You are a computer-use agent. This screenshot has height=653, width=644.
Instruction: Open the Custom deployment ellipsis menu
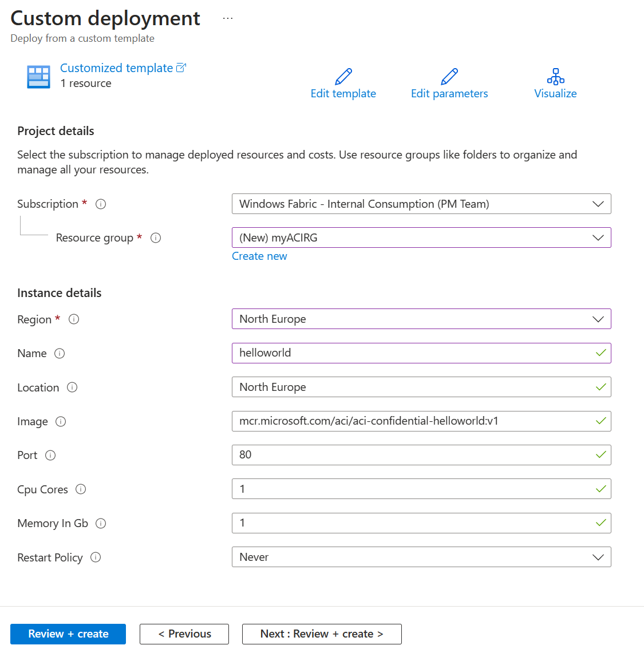(227, 17)
